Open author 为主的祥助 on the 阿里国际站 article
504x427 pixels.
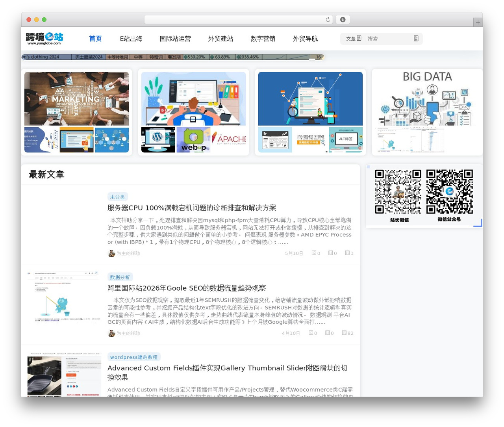(x=128, y=333)
